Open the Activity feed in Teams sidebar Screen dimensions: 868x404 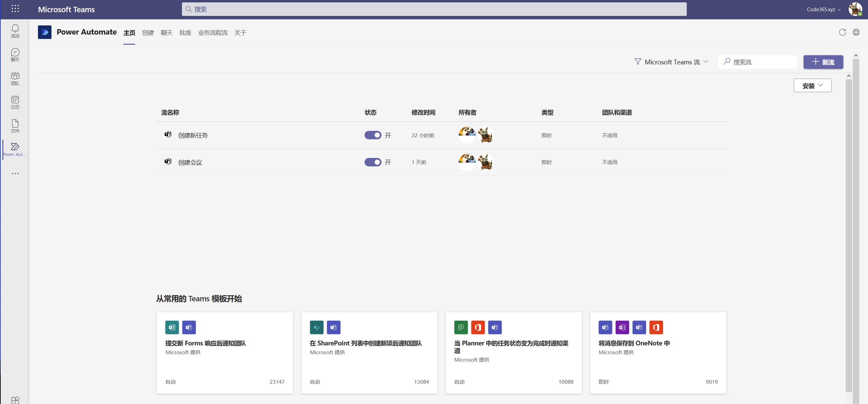[x=15, y=31]
